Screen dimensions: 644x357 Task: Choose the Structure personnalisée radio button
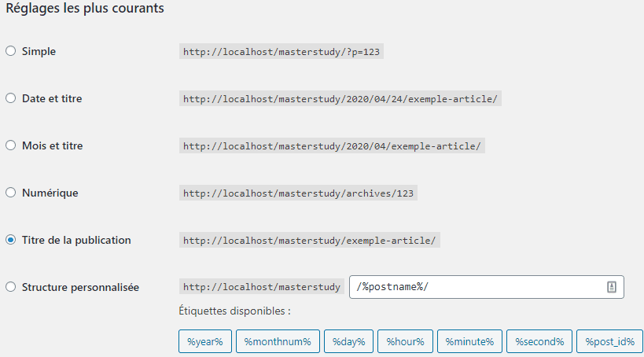click(x=11, y=287)
